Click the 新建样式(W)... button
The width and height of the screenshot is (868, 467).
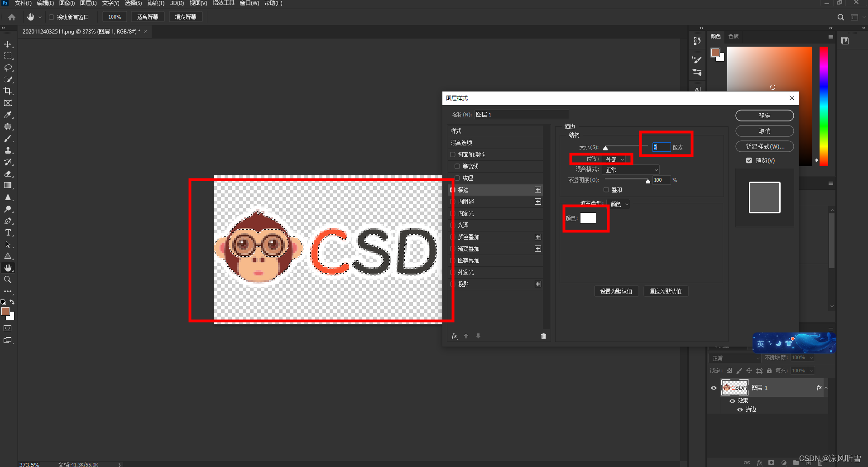(764, 146)
